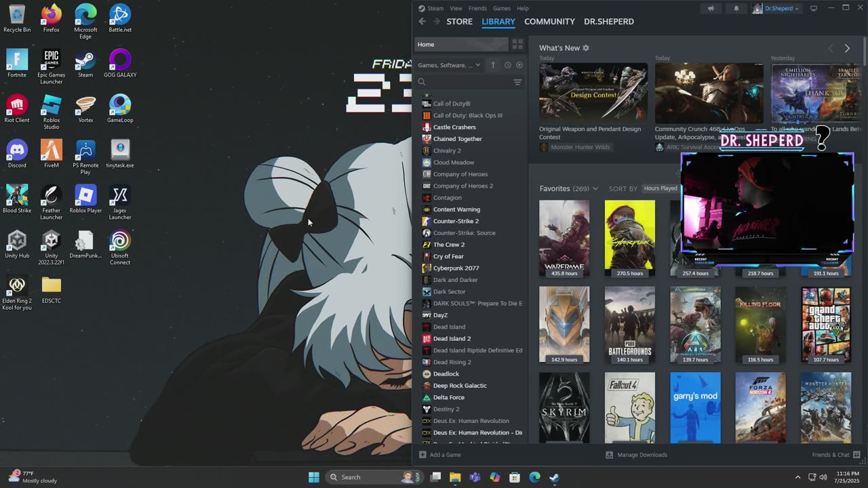Open Epic Games Launcher desktop icon
Image resolution: width=868 pixels, height=488 pixels.
pyautogui.click(x=51, y=67)
